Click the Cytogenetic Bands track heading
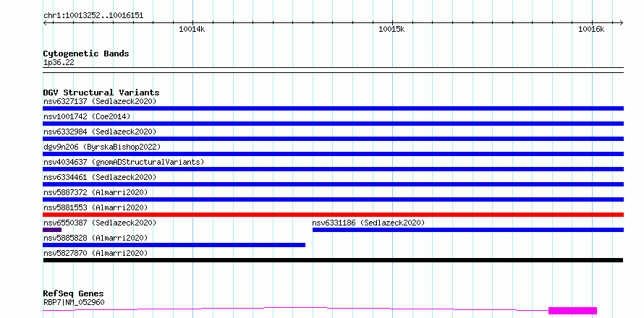644x318 pixels. tap(86, 53)
